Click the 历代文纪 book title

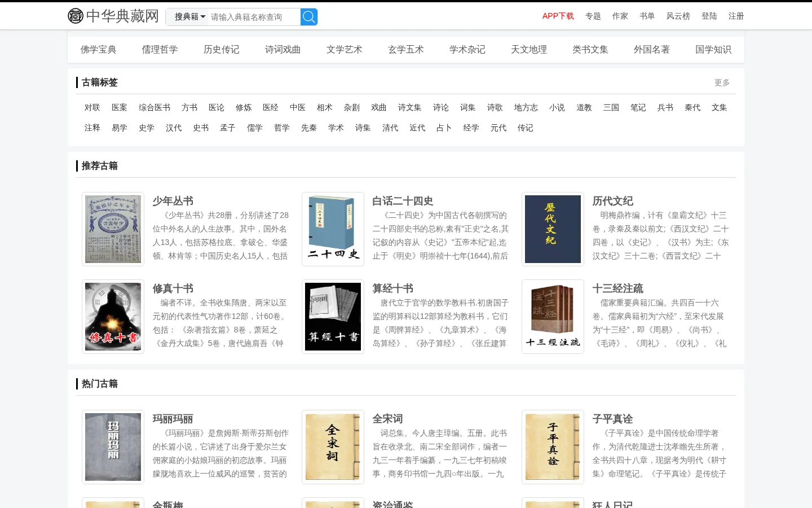(612, 202)
